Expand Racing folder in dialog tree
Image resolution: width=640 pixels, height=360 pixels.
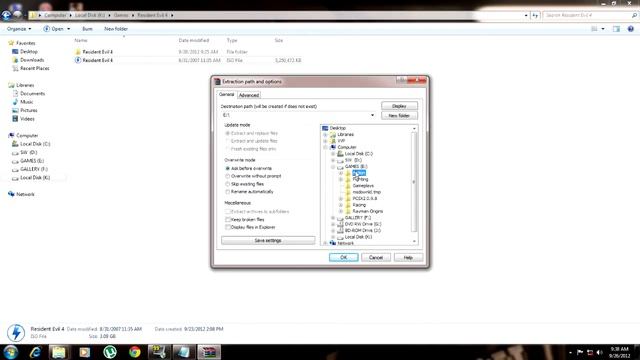click(x=341, y=205)
